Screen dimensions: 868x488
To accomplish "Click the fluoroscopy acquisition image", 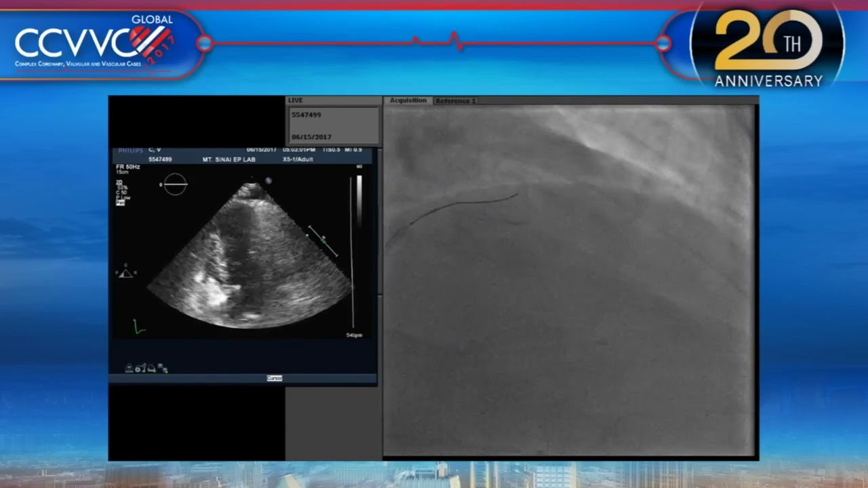I will coord(569,281).
